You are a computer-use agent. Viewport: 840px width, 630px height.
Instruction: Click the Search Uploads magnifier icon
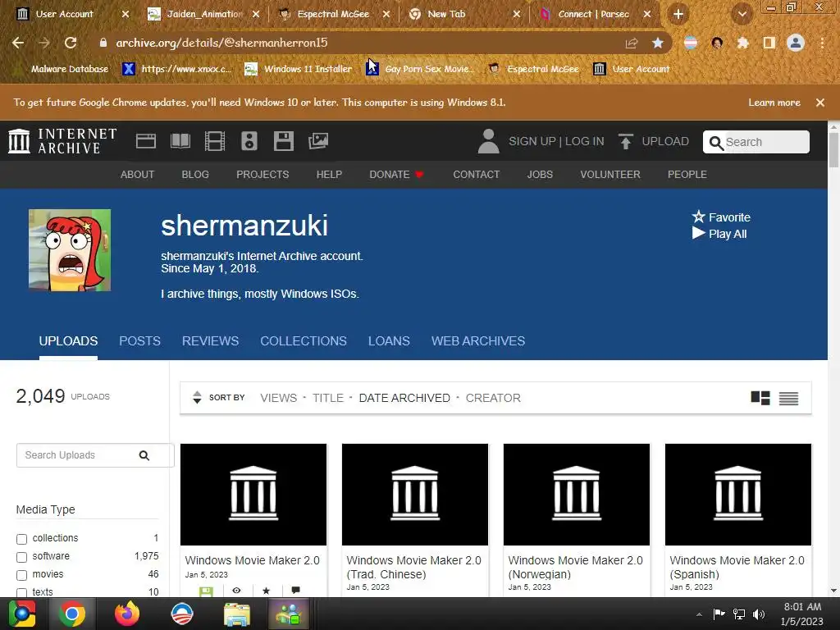point(144,455)
